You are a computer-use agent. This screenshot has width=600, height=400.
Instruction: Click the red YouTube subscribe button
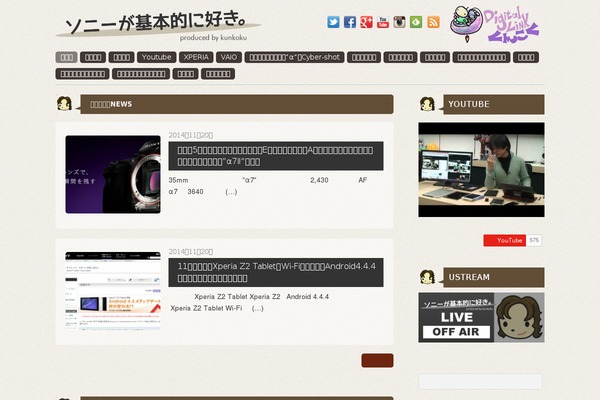click(504, 240)
